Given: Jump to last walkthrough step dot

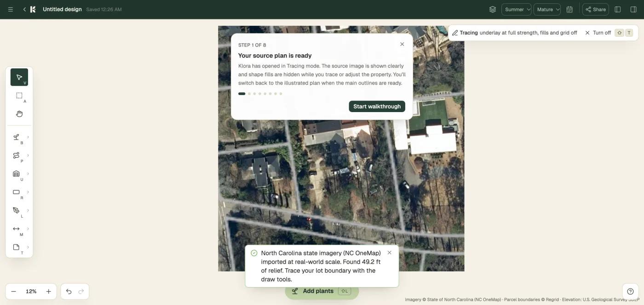Looking at the screenshot, I should point(281,94).
